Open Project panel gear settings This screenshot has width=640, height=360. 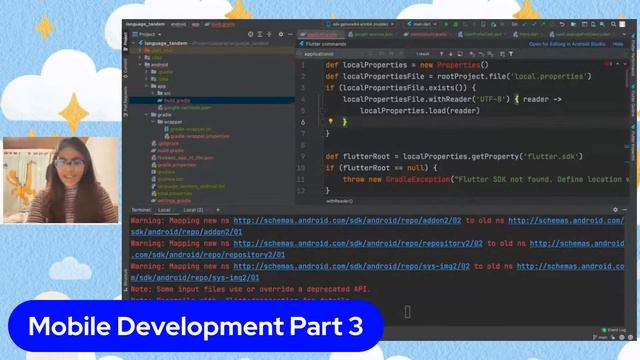(281, 34)
